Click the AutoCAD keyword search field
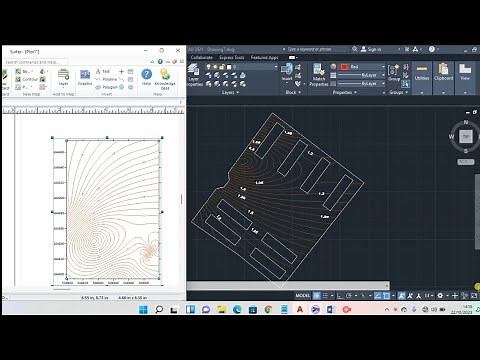Image resolution: width=480 pixels, height=360 pixels. [x=317, y=49]
